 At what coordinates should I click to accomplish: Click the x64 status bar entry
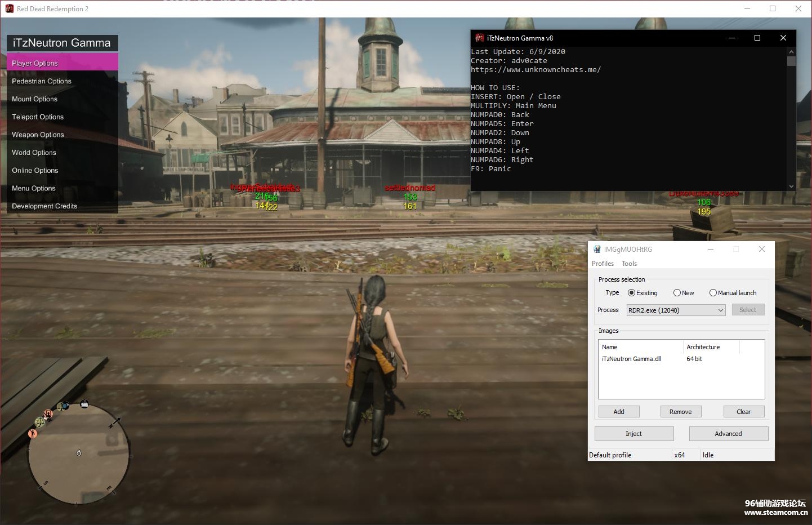coord(680,455)
